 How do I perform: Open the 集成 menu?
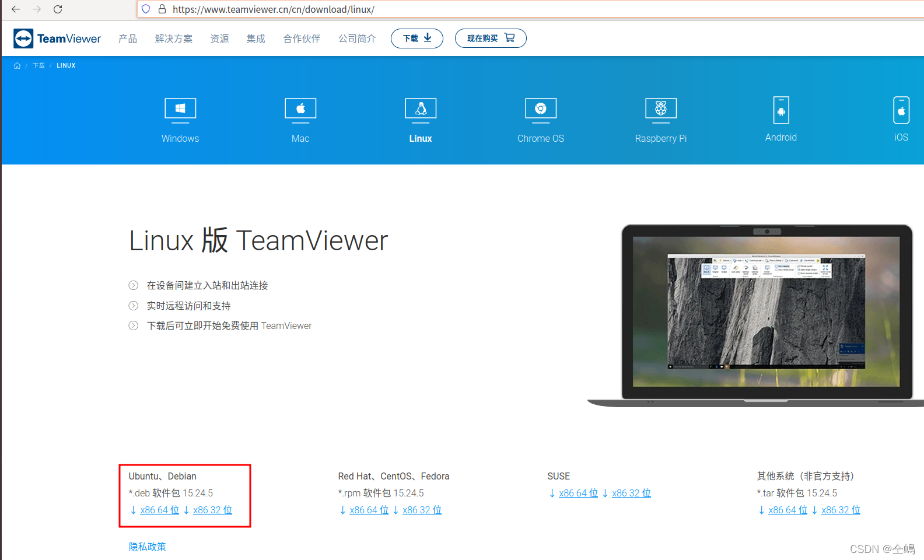(256, 38)
